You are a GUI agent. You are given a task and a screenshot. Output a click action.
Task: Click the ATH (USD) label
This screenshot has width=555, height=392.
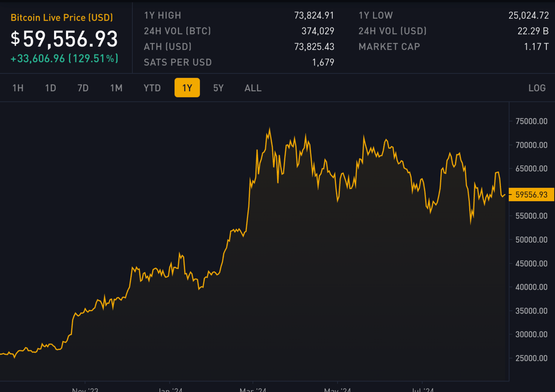point(168,46)
